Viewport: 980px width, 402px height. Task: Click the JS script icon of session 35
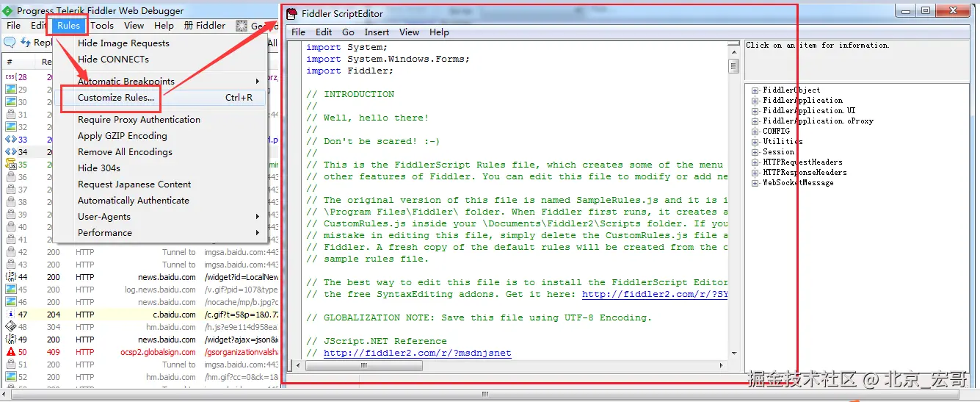tap(11, 164)
